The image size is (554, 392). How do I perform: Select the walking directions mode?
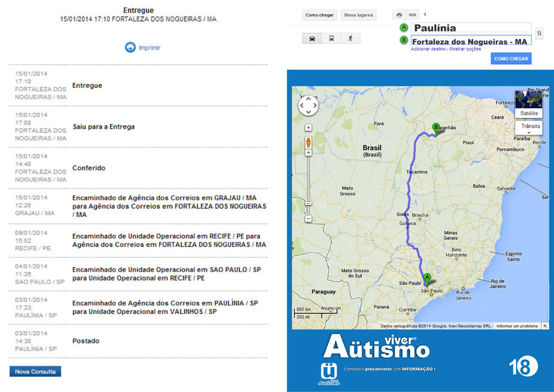(350, 39)
